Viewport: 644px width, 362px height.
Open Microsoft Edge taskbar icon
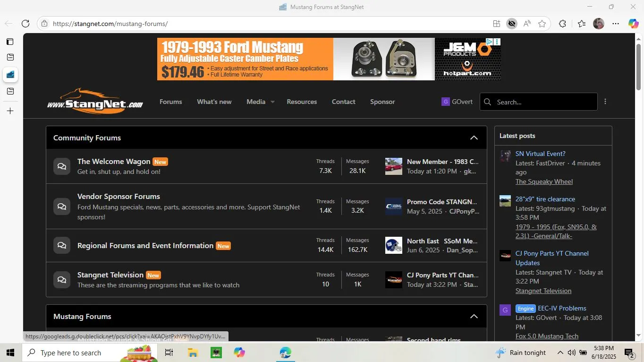tap(285, 353)
